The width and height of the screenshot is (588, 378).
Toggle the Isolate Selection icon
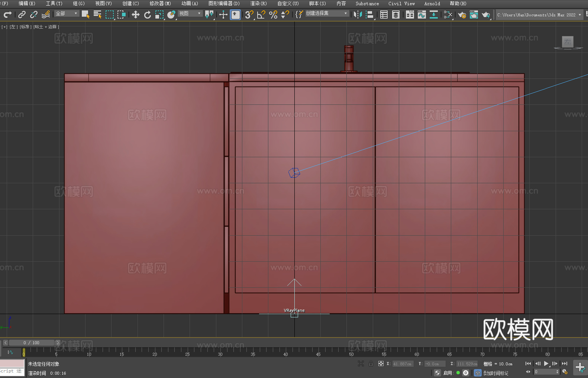tap(361, 364)
